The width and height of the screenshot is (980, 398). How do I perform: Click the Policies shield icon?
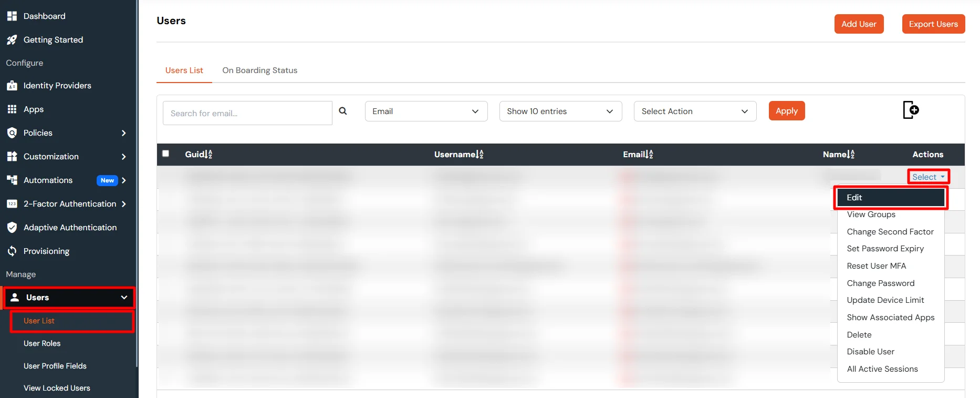point(12,133)
